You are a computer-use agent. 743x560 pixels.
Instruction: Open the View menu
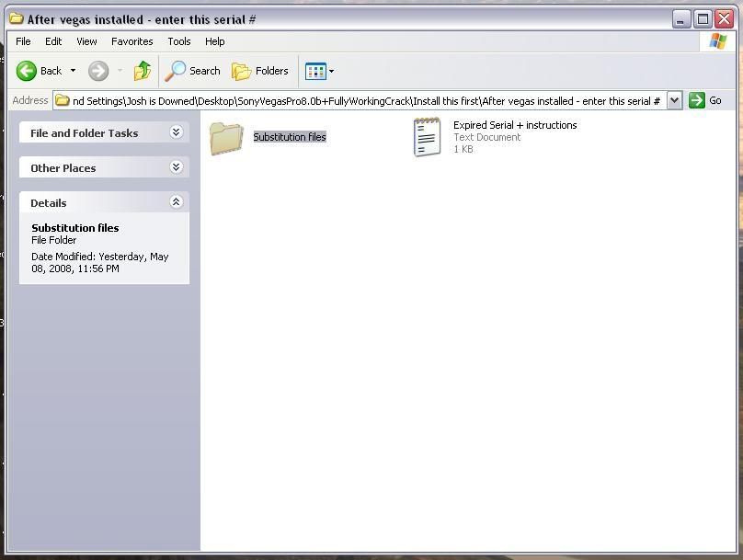click(86, 41)
